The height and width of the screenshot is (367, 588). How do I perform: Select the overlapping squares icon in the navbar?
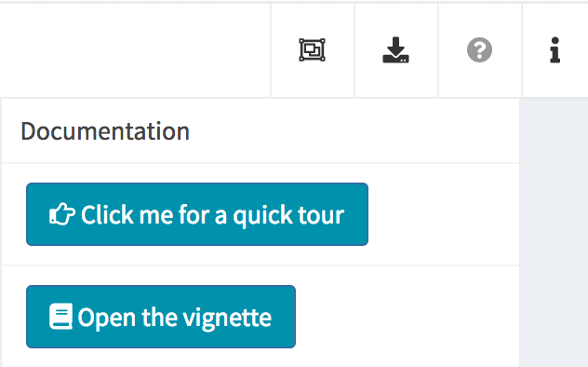[312, 50]
